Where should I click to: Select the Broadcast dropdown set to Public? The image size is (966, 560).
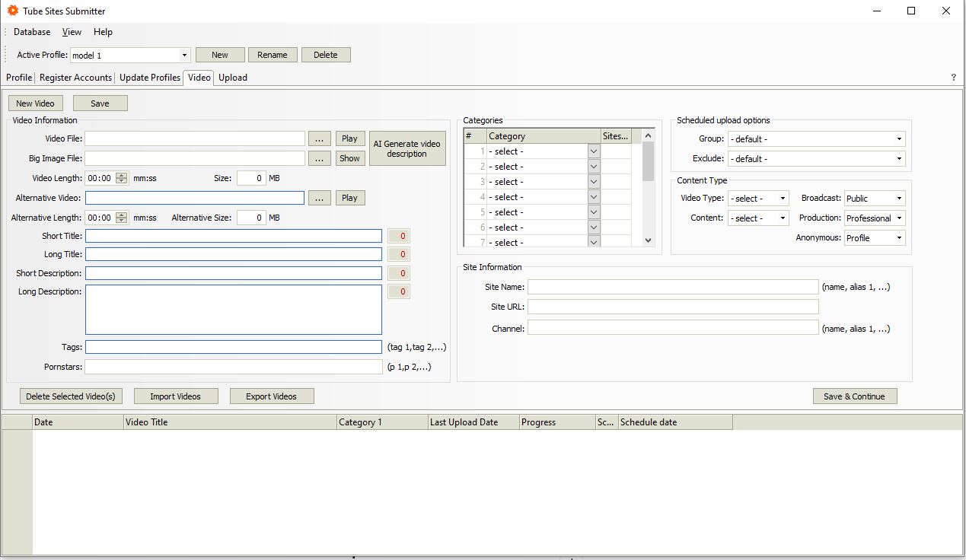[875, 199]
